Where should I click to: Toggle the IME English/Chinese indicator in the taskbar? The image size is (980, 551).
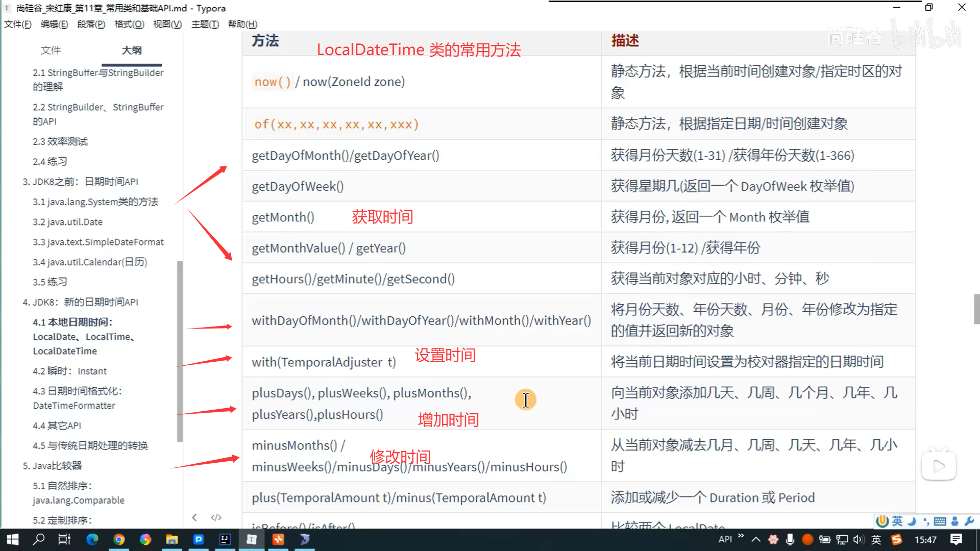click(x=876, y=539)
